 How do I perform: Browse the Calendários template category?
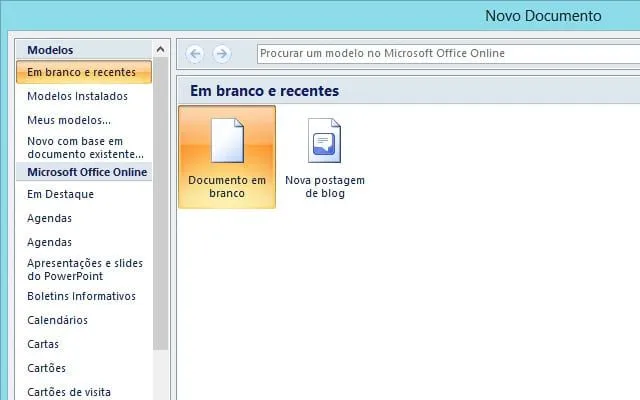57,320
